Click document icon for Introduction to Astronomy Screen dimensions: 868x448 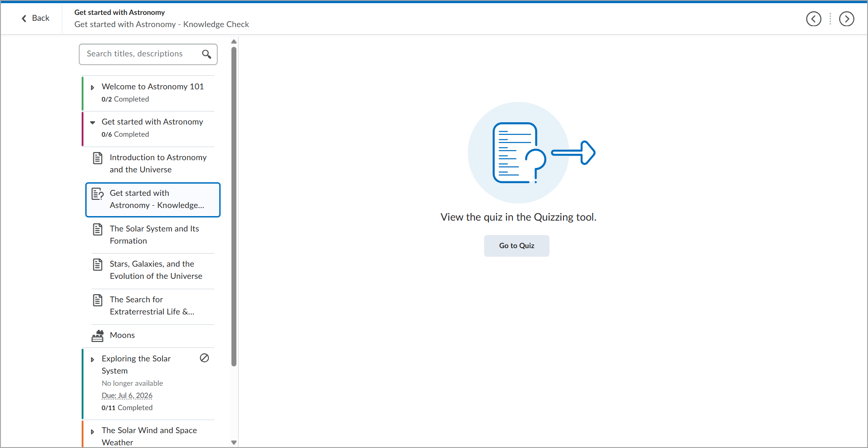point(97,158)
